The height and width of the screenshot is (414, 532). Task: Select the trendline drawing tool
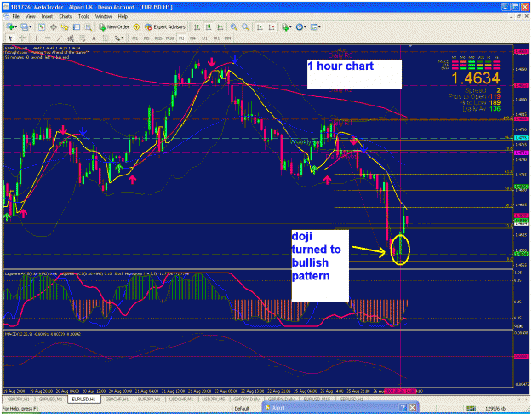[60, 38]
